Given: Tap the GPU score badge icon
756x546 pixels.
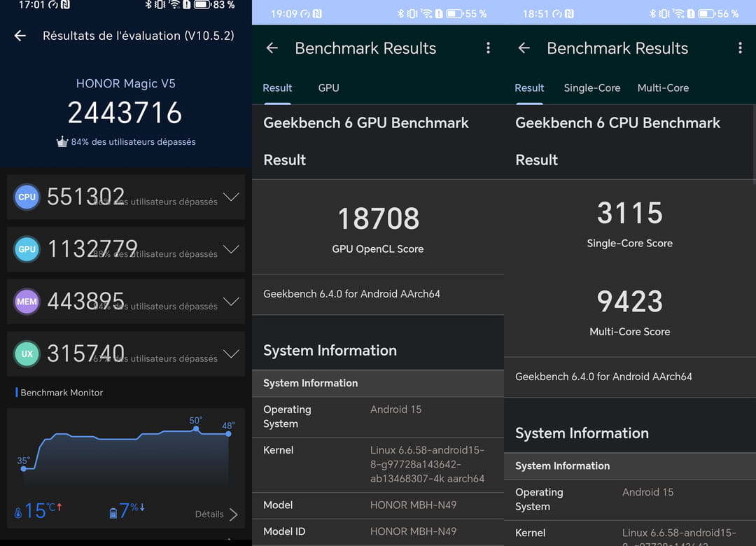Looking at the screenshot, I should [27, 249].
